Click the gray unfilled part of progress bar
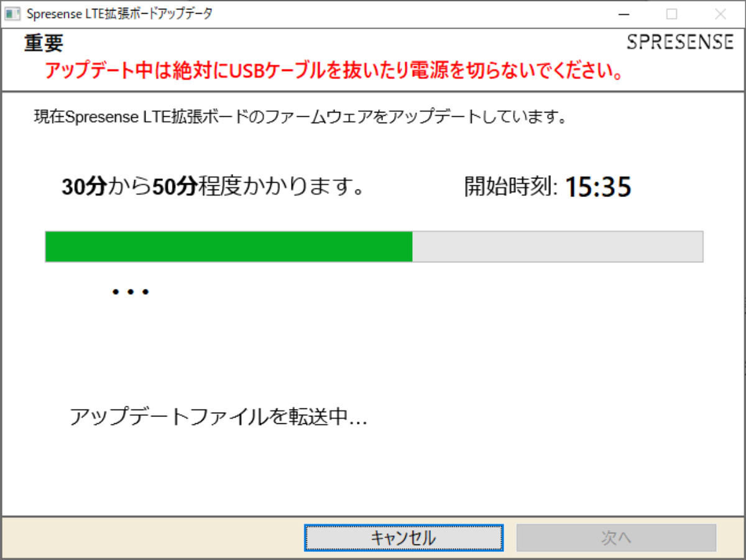 pyautogui.click(x=558, y=247)
